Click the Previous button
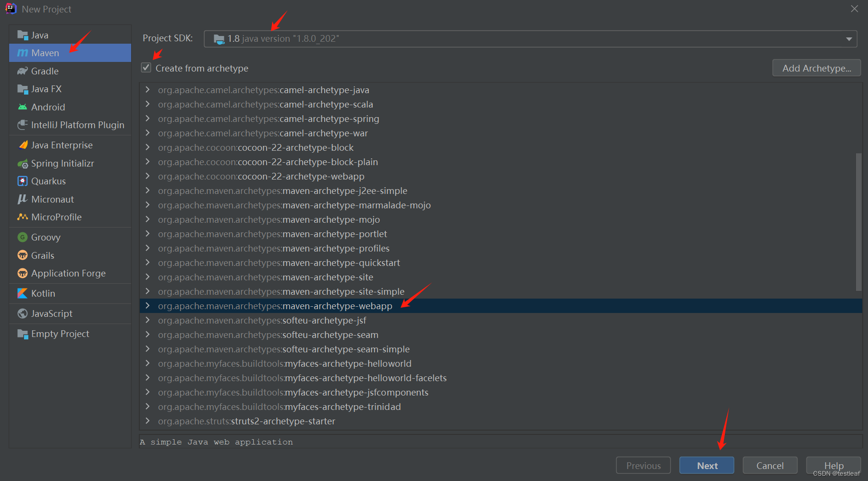This screenshot has height=481, width=868. point(643,465)
